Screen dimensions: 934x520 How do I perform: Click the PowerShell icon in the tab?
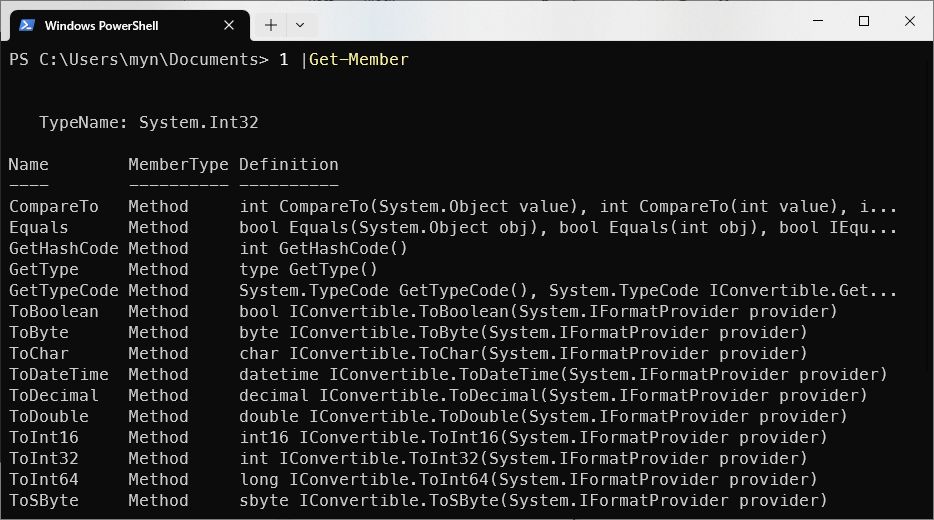pos(27,25)
